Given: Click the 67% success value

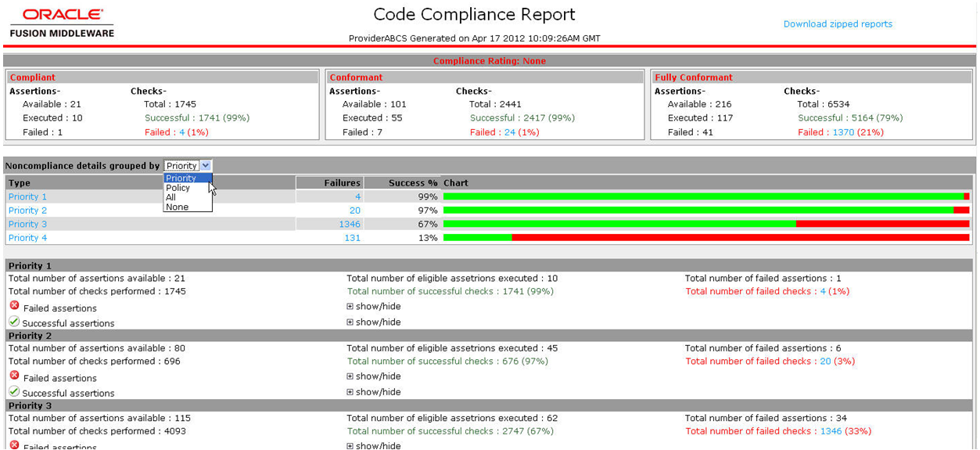Looking at the screenshot, I should (x=428, y=225).
